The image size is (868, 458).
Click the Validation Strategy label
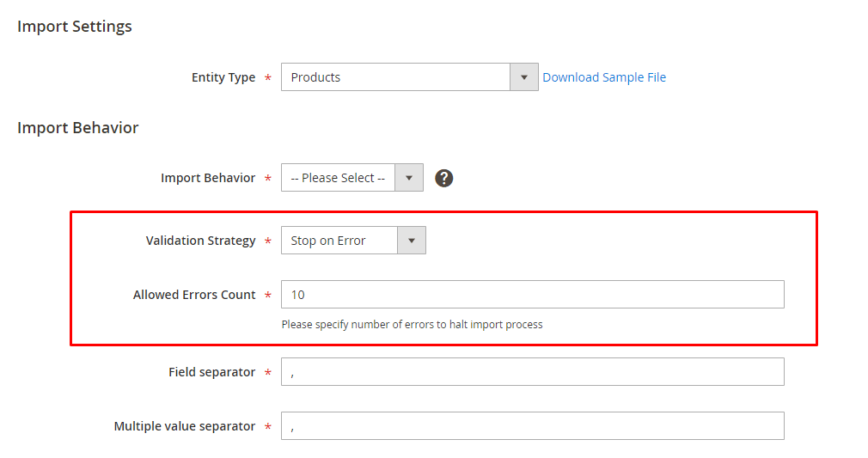tap(200, 241)
